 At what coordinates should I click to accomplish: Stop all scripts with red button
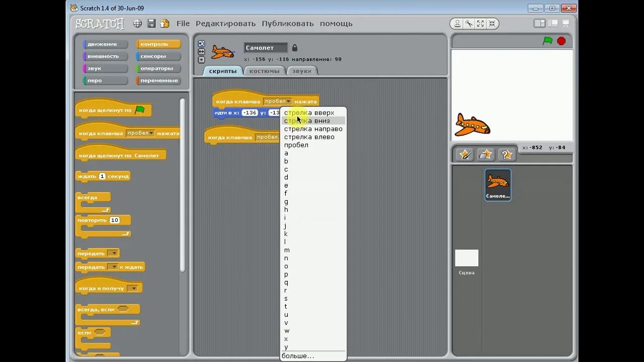click(x=561, y=41)
